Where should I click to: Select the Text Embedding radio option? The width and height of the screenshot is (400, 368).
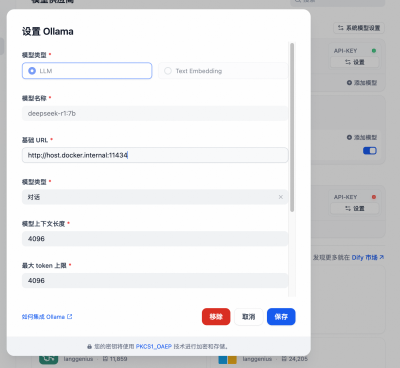pyautogui.click(x=223, y=71)
